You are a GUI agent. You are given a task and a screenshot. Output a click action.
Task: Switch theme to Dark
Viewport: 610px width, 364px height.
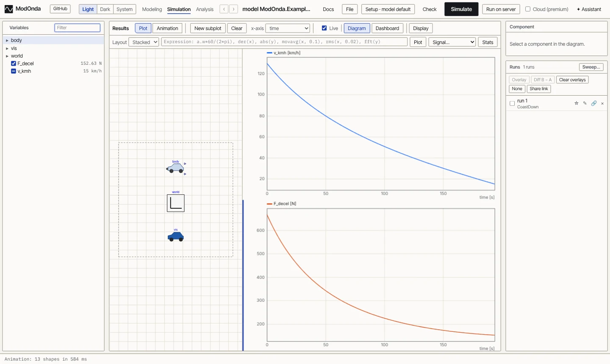[x=105, y=9]
